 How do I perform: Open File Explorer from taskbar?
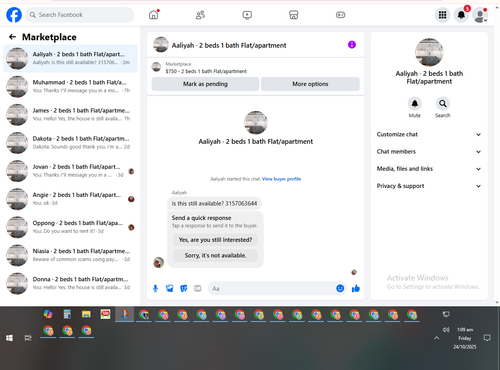(86, 314)
